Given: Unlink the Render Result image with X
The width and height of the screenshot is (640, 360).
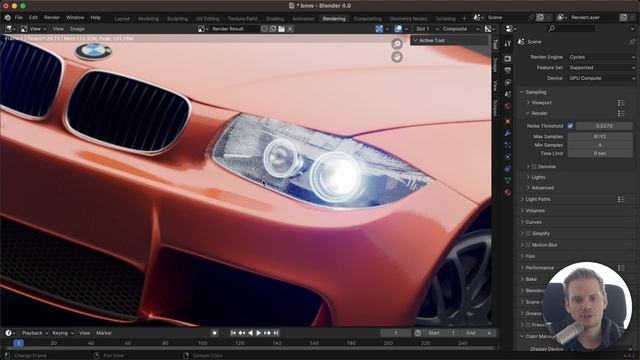Looking at the screenshot, I should pos(290,29).
